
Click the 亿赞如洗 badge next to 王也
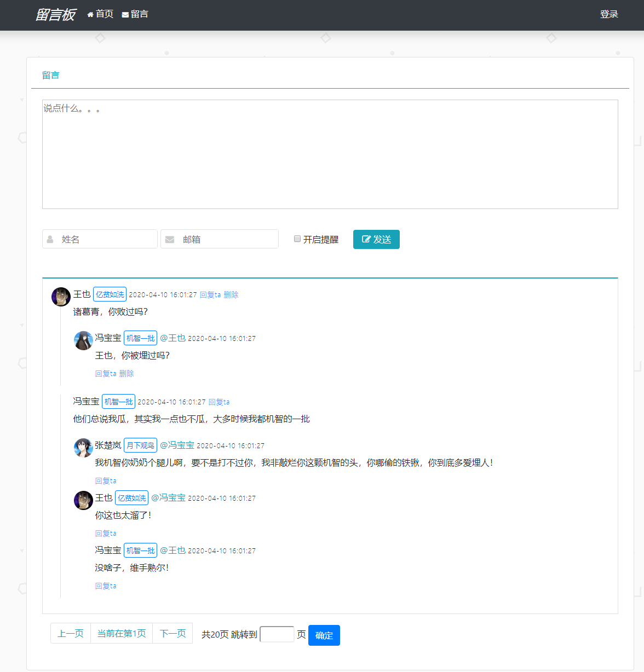(109, 294)
